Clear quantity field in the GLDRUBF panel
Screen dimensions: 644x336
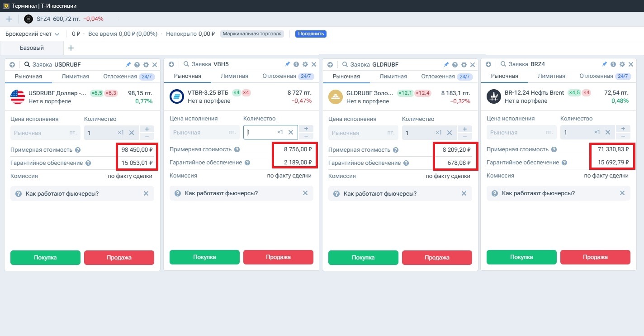[450, 133]
